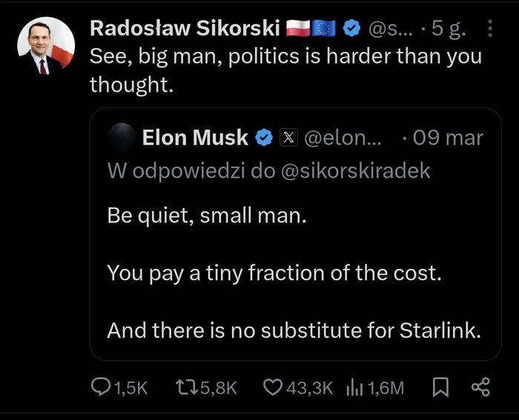Click Sikorski's blue verified checkmark badge
This screenshot has width=519, height=420.
coord(354,29)
